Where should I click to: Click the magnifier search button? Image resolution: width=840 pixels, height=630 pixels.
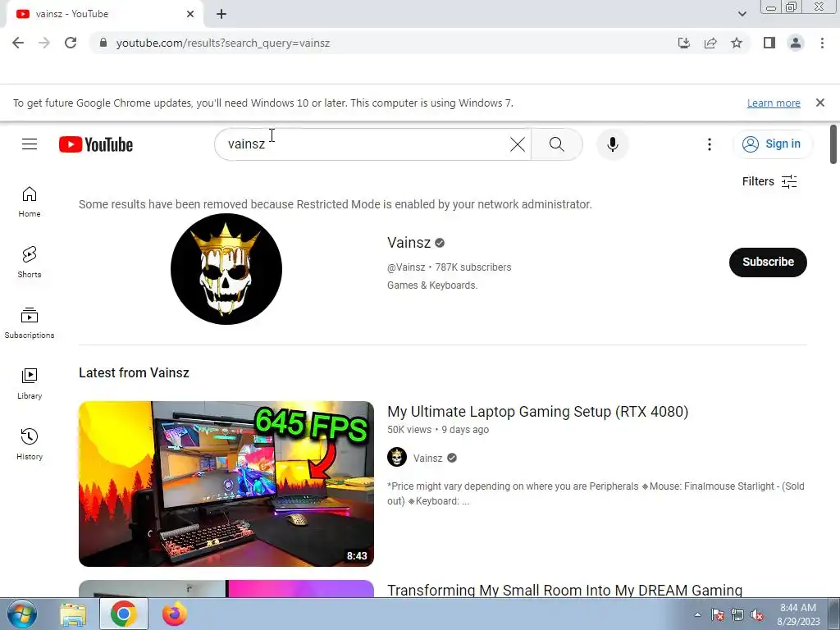tap(557, 144)
